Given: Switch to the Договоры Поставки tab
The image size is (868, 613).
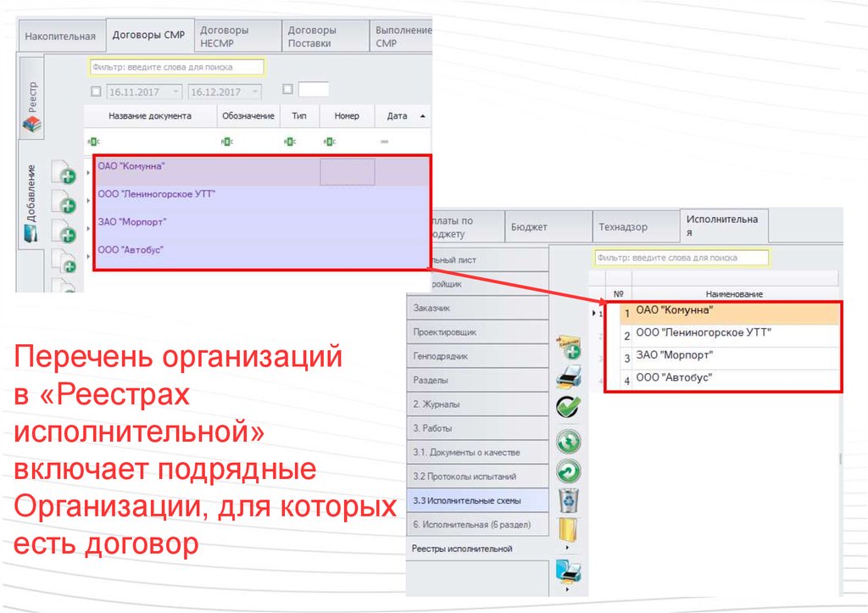Looking at the screenshot, I should pyautogui.click(x=325, y=36).
